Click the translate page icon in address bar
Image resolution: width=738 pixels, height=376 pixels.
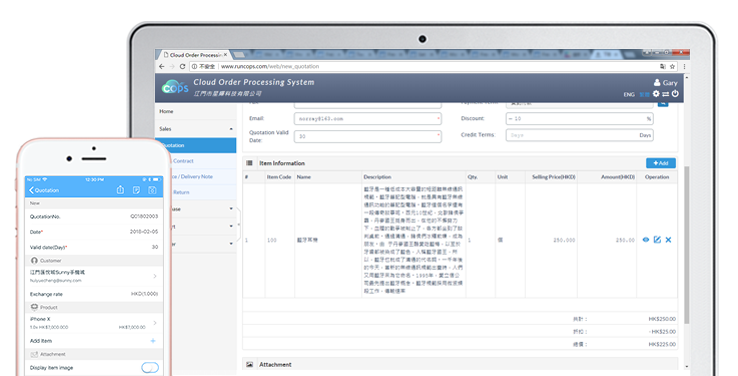(x=663, y=66)
